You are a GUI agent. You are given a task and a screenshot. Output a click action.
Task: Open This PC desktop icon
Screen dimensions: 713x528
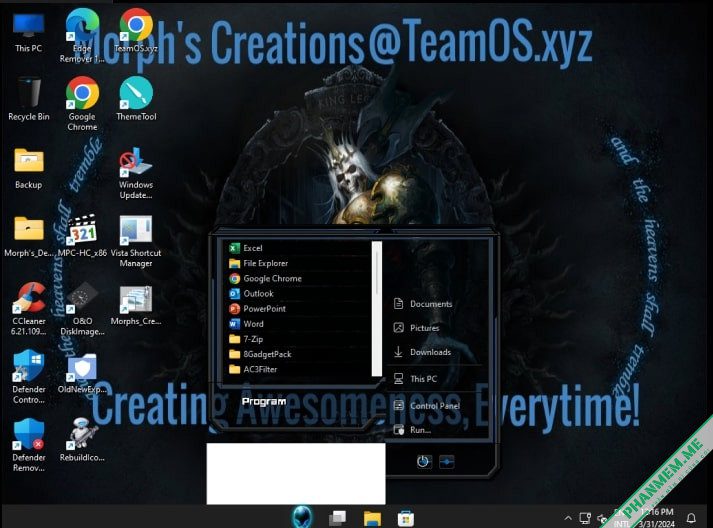(x=28, y=32)
